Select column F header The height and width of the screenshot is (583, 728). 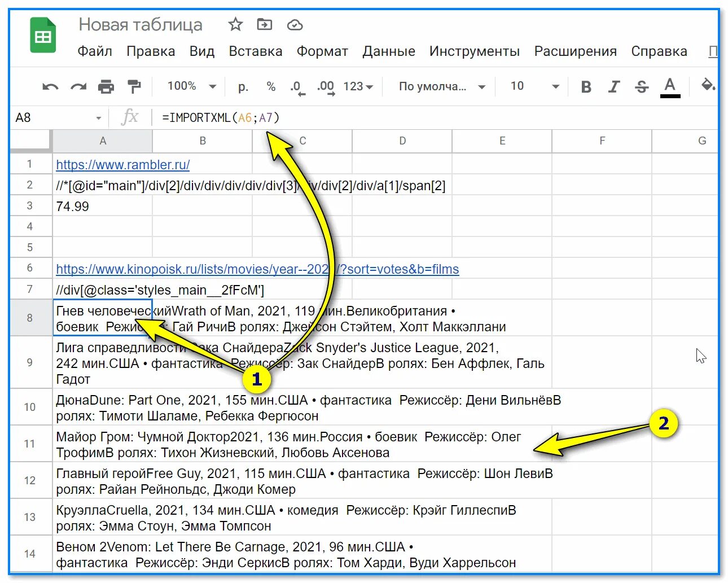click(x=602, y=141)
